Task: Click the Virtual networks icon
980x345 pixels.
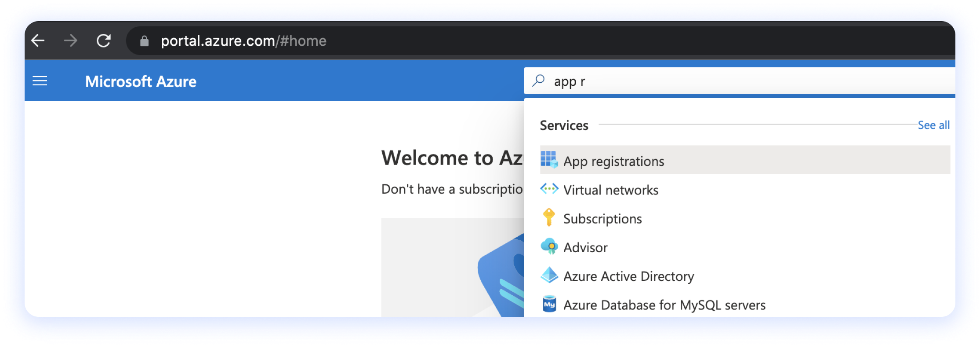Action: 549,189
